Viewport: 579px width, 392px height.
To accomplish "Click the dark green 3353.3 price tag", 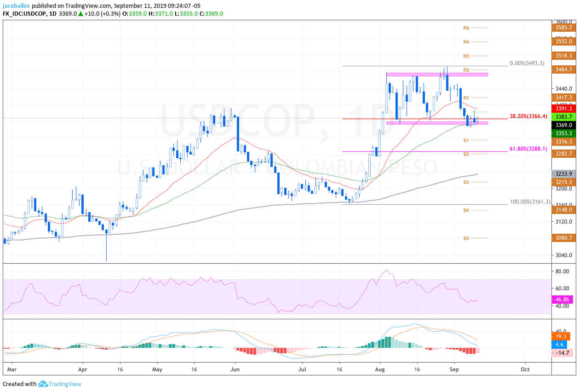I will (563, 133).
